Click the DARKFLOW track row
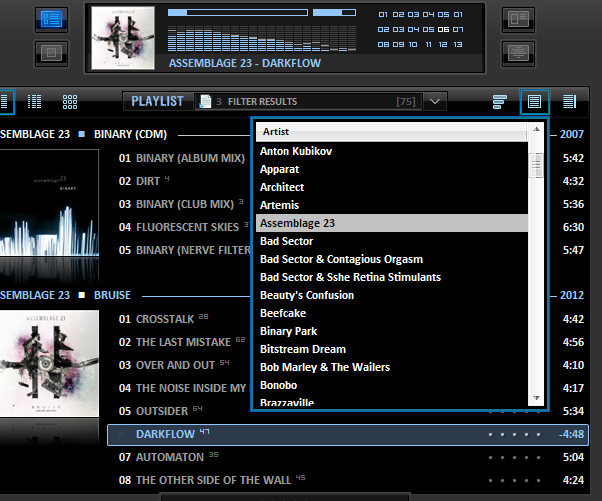 (x=300, y=435)
